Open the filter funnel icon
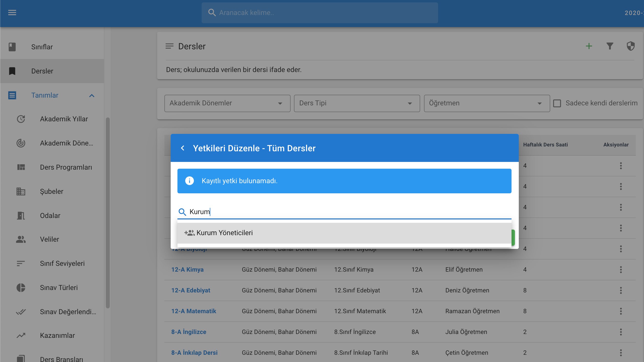This screenshot has width=644, height=362. pyautogui.click(x=610, y=46)
